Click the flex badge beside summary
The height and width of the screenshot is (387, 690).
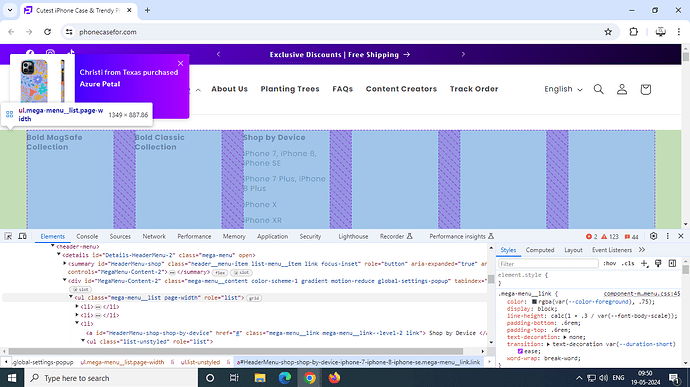tap(220, 273)
